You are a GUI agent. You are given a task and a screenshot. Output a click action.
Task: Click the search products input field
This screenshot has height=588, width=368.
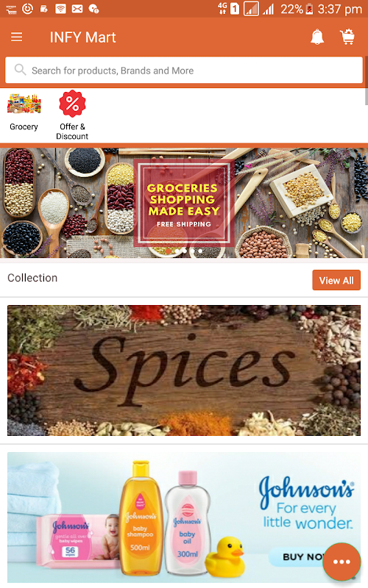(184, 70)
